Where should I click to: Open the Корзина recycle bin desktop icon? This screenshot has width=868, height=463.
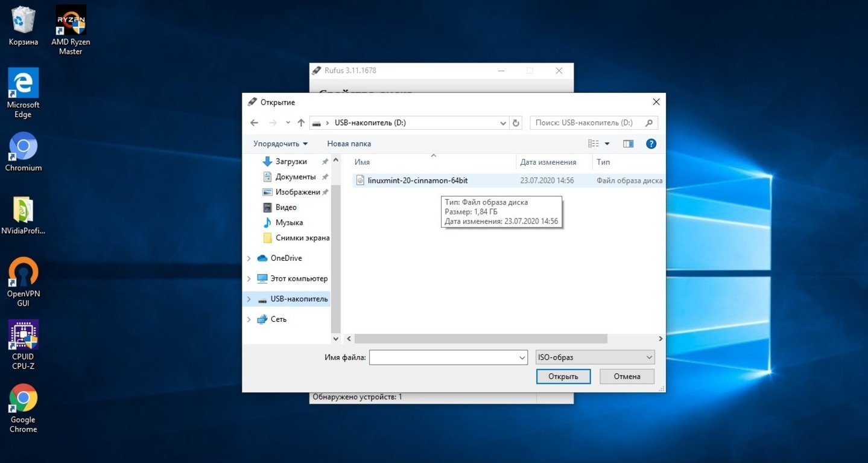coord(23,26)
